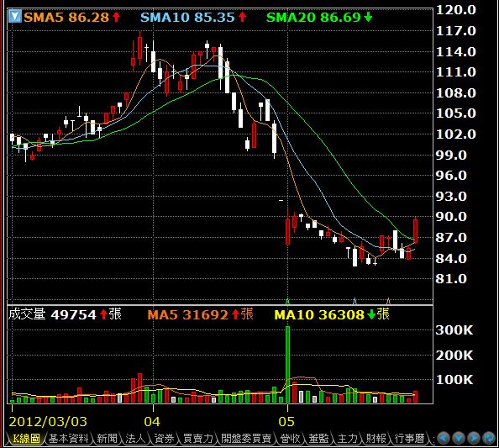Switch to the K線圖 tab

point(26,439)
